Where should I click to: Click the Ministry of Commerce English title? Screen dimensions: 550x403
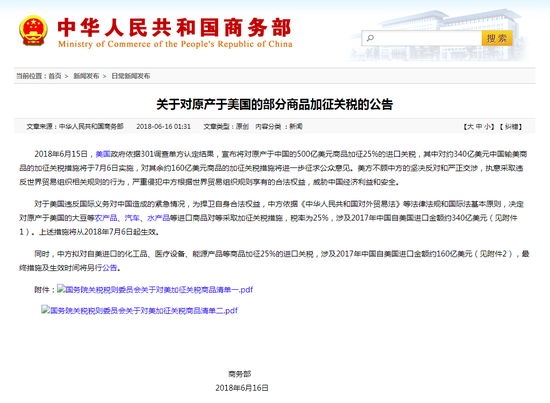(x=175, y=44)
